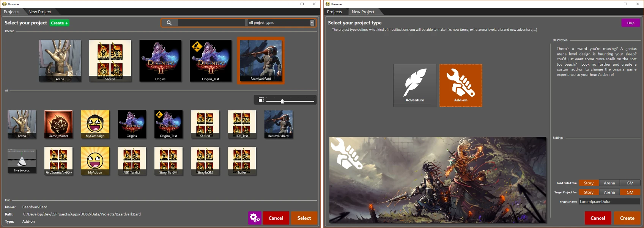Select the FiveSwords project

[x=22, y=161]
